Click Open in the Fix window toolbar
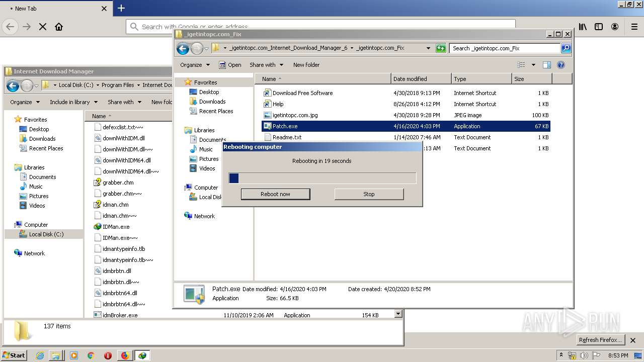 coord(230,65)
